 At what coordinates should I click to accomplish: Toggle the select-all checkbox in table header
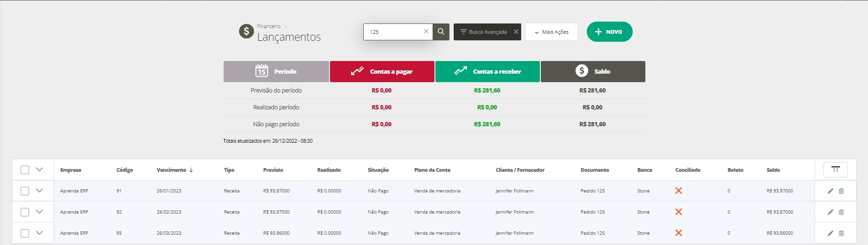pyautogui.click(x=25, y=170)
